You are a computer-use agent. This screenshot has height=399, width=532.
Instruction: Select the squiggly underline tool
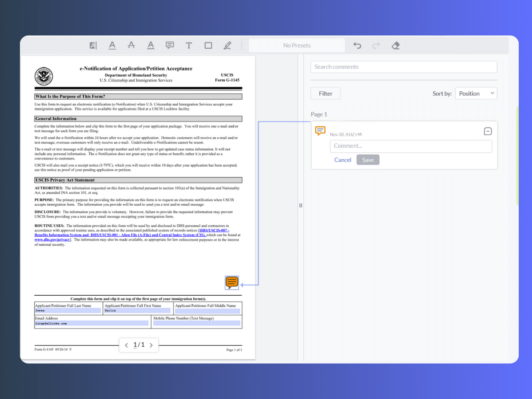[151, 45]
